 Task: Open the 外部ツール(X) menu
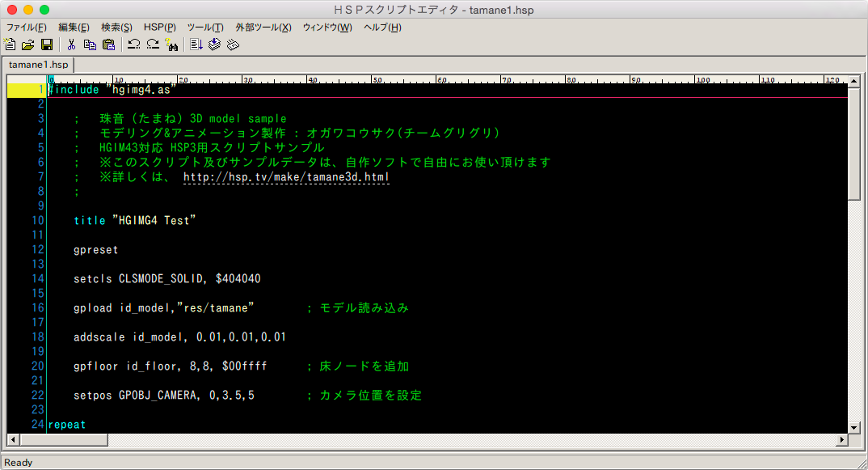point(263,28)
